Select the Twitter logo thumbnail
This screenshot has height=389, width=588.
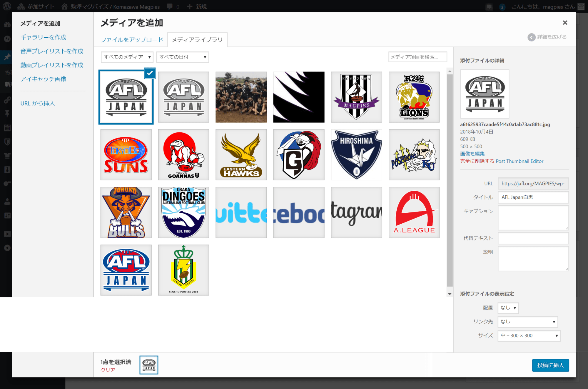(x=241, y=212)
